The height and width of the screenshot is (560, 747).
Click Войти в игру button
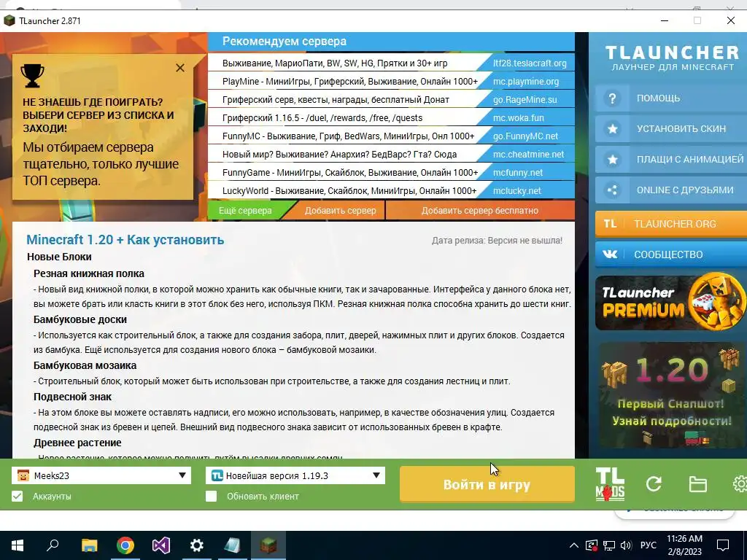(487, 484)
